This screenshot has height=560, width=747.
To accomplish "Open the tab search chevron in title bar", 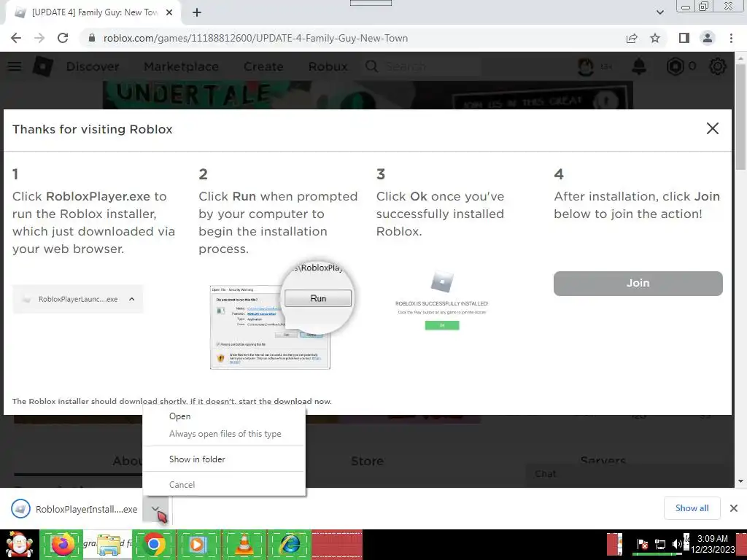I will (x=659, y=12).
